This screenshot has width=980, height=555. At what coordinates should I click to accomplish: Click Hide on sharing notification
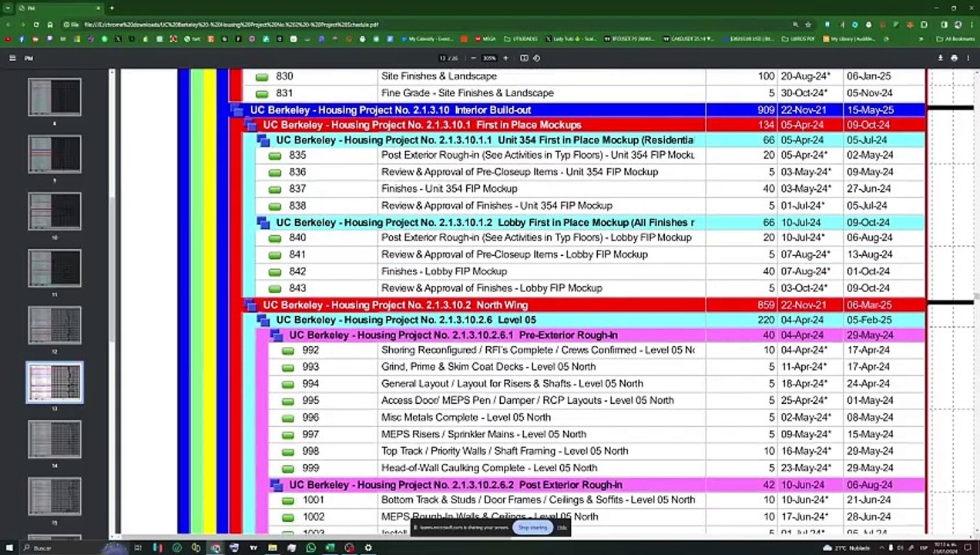tap(562, 528)
